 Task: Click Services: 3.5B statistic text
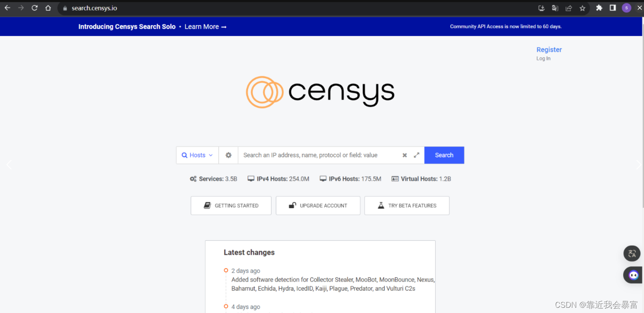point(218,179)
